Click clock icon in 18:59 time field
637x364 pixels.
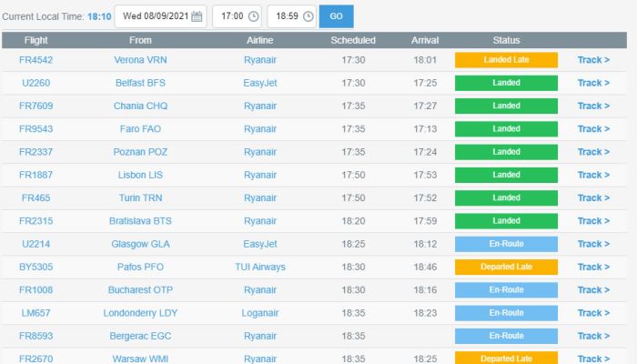(x=308, y=16)
